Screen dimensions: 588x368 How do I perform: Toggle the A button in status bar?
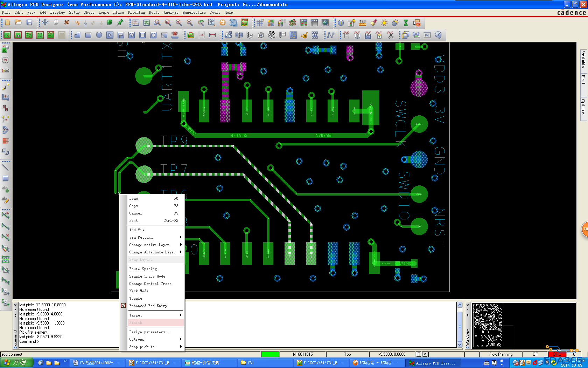pos(425,354)
